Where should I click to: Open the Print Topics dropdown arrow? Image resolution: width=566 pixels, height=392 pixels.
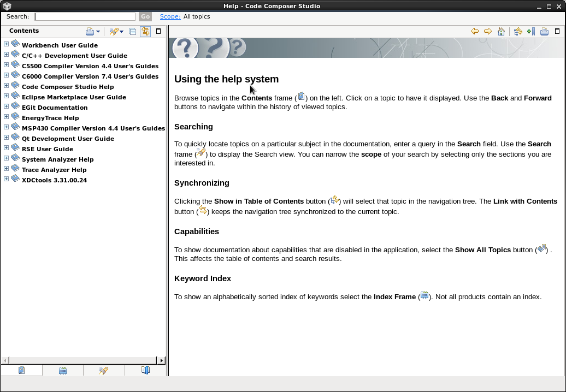click(98, 32)
